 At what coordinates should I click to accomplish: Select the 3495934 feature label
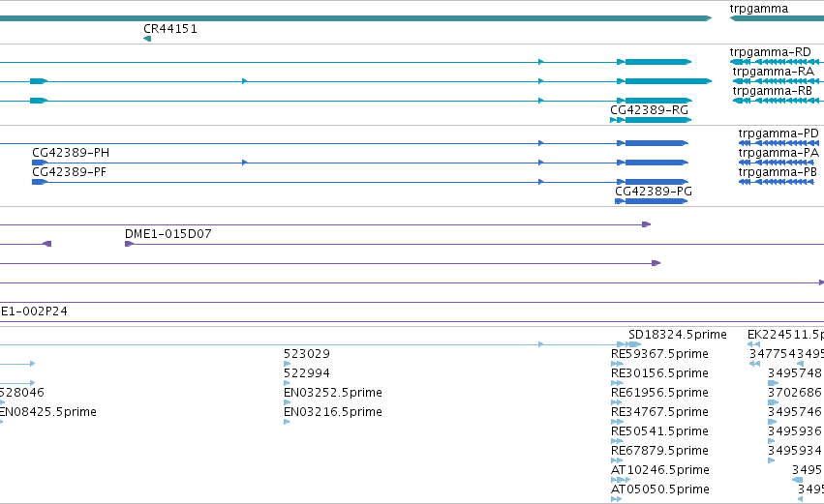coord(794,451)
